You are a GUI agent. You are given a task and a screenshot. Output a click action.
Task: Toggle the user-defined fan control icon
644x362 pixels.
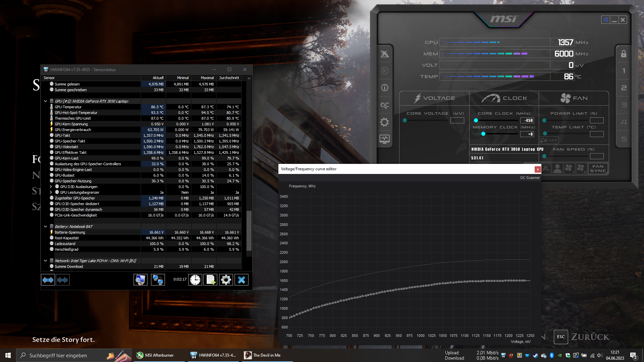tap(557, 169)
